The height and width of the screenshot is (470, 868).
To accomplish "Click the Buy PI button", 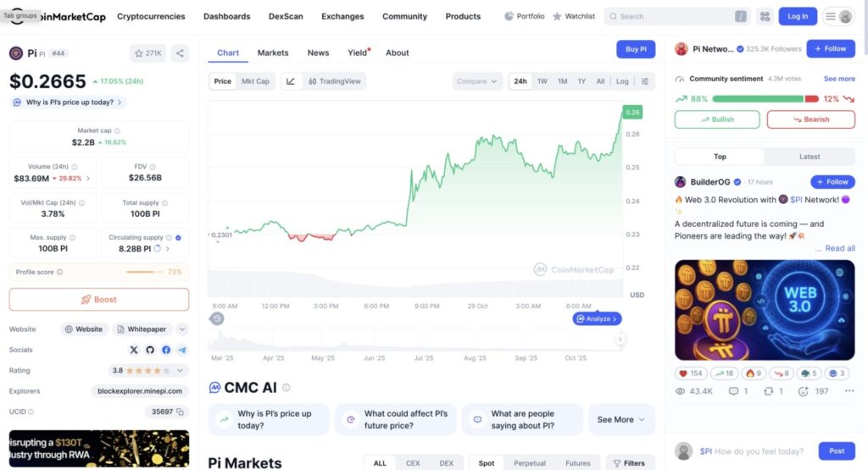I will [635, 49].
